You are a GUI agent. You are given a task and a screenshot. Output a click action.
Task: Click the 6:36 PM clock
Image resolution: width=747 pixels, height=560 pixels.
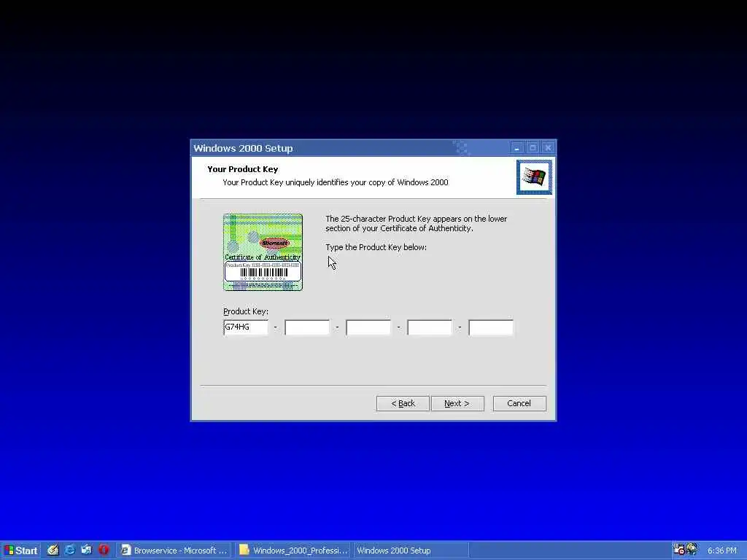point(721,551)
